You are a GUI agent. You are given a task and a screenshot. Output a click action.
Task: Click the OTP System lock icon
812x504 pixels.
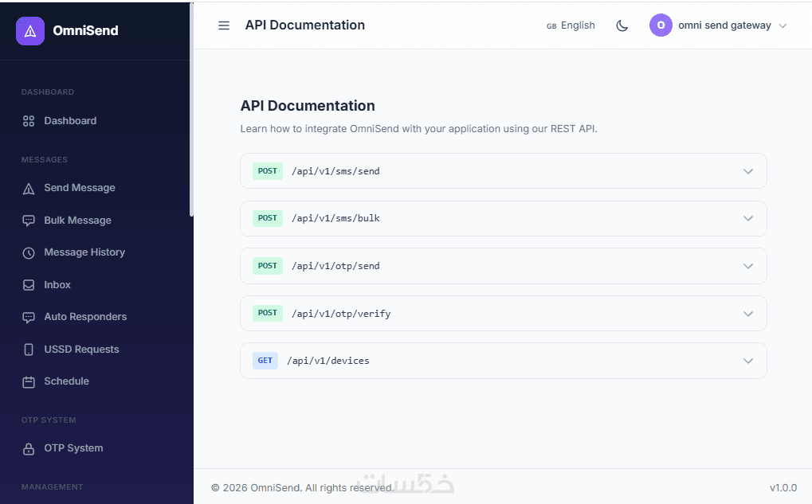pos(29,448)
